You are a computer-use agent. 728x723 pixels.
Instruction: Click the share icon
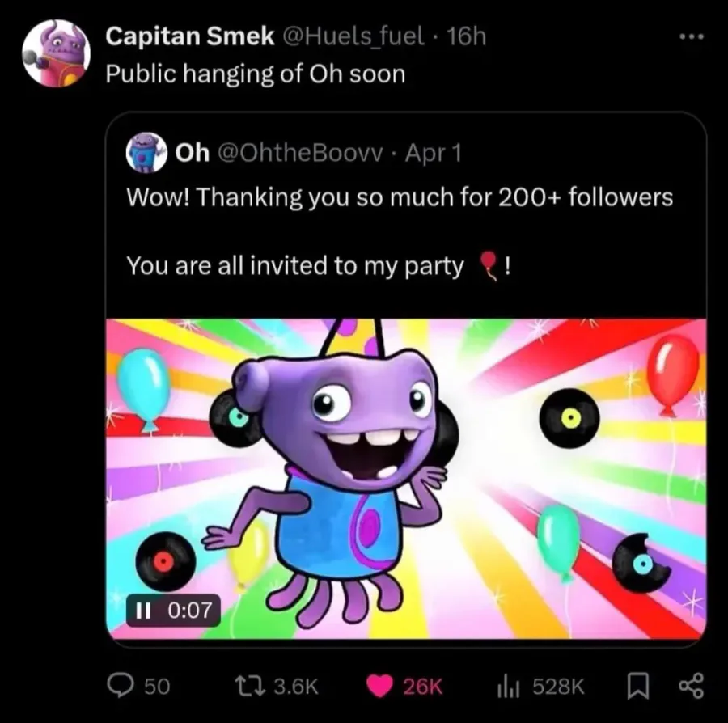coord(692,686)
